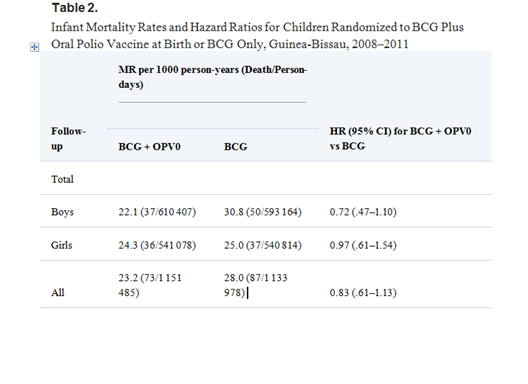The image size is (528, 384).
Task: Click cell with 28.0 (87/1 133 978)
Action: (256, 285)
